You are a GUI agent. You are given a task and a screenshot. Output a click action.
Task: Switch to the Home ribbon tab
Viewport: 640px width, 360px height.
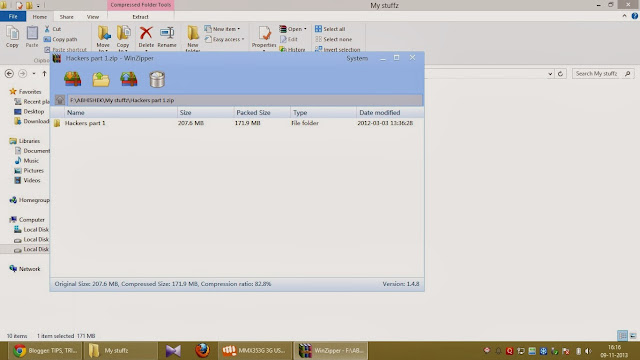(x=40, y=17)
